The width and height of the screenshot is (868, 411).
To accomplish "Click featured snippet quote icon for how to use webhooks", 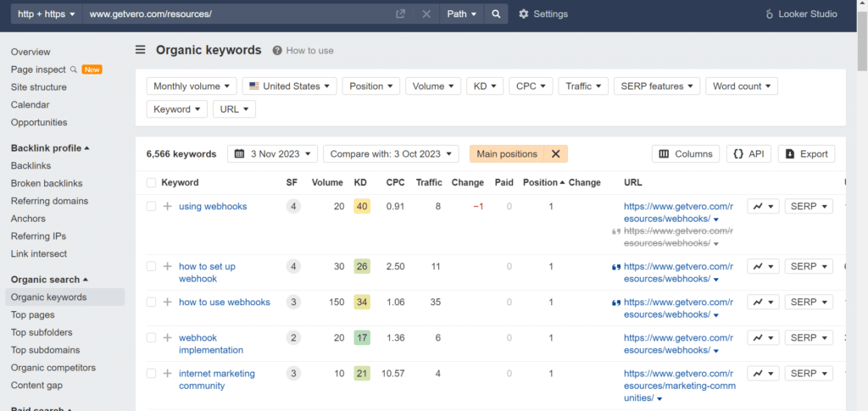I will (x=616, y=303).
